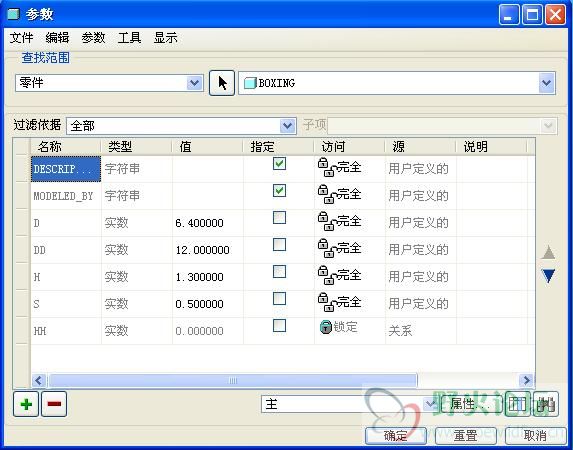Open the column setup table icon
This screenshot has width=573, height=450.
pyautogui.click(x=517, y=404)
